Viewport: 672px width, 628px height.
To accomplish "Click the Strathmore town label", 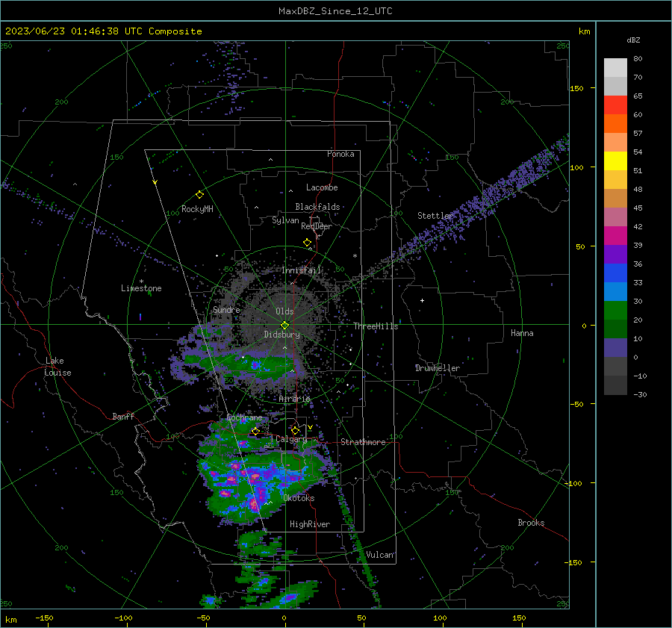I will point(364,442).
